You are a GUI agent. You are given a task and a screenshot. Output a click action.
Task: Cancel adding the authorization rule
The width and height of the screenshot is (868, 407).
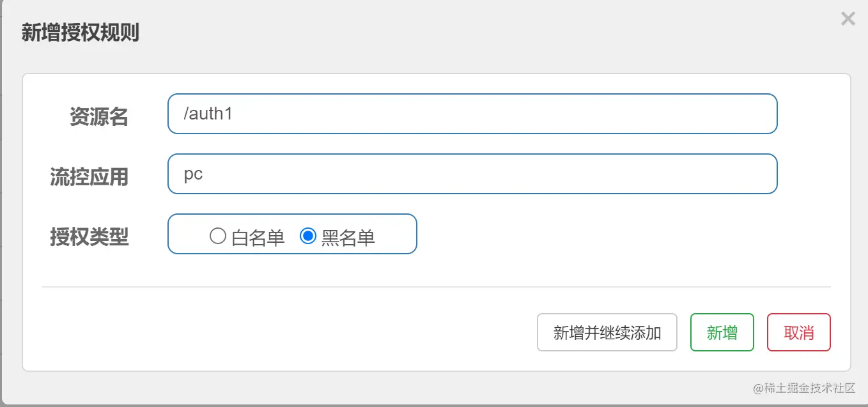(798, 332)
